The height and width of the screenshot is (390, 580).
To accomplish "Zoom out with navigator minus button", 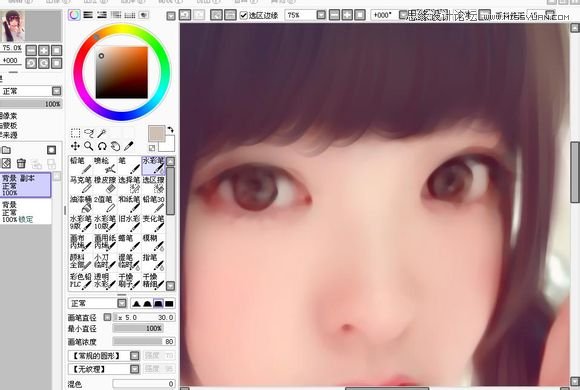I will 31,50.
